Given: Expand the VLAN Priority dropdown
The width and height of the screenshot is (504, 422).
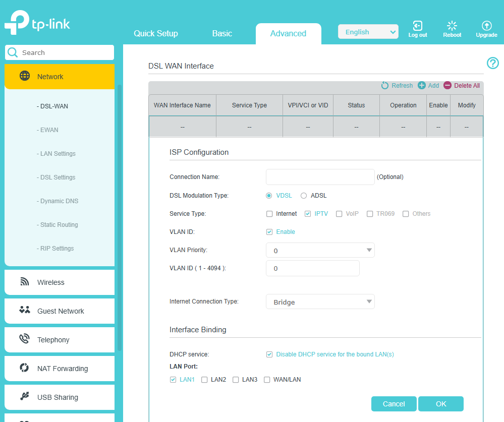Looking at the screenshot, I should (x=320, y=251).
